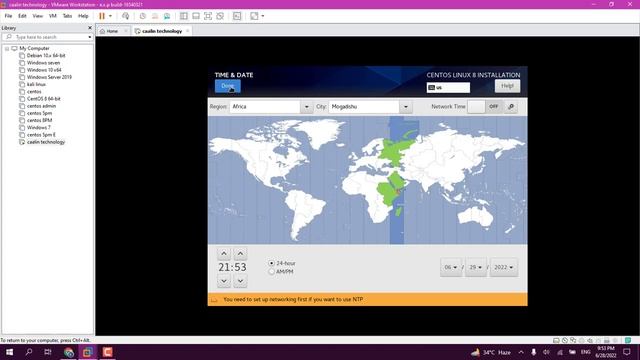
Task: Open Windows taskbar search
Action: [29, 352]
